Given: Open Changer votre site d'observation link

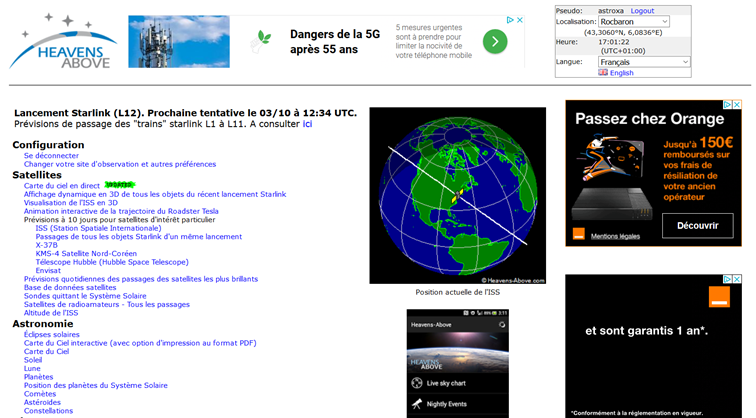Looking at the screenshot, I should (120, 164).
